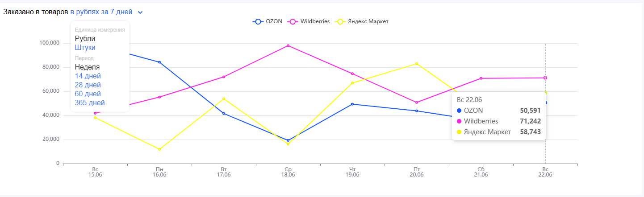Screen dimensions: 644x197
Task: Set the period to 365 дней
Action: (x=90, y=103)
